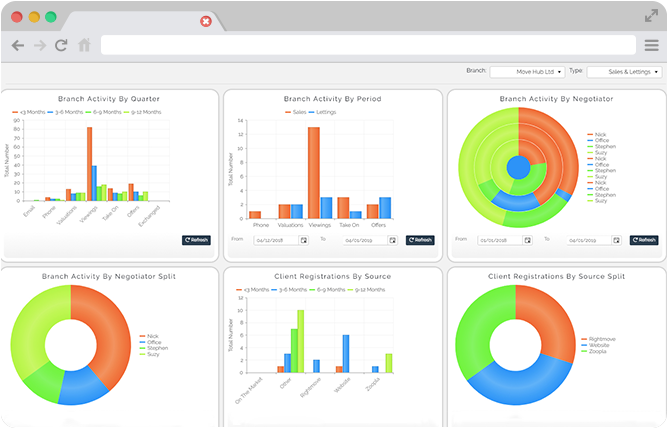Click the browser forward arrow
Screen dimensions: 668x428
pos(40,45)
